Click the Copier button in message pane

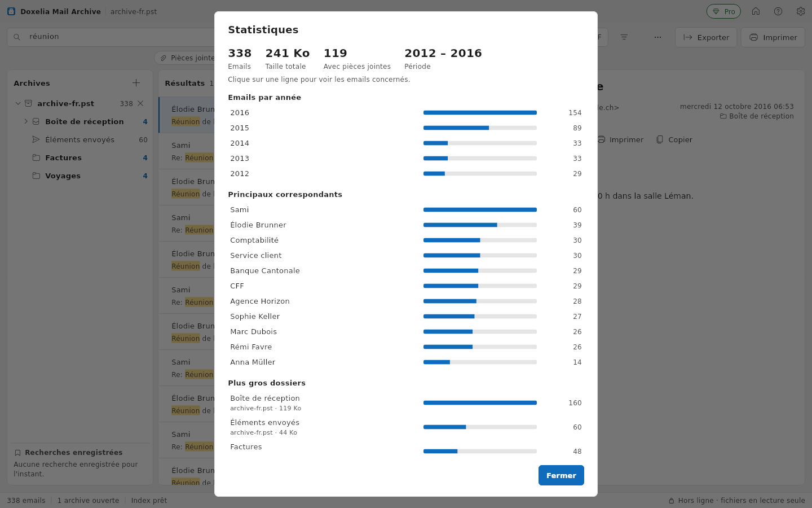coord(674,139)
